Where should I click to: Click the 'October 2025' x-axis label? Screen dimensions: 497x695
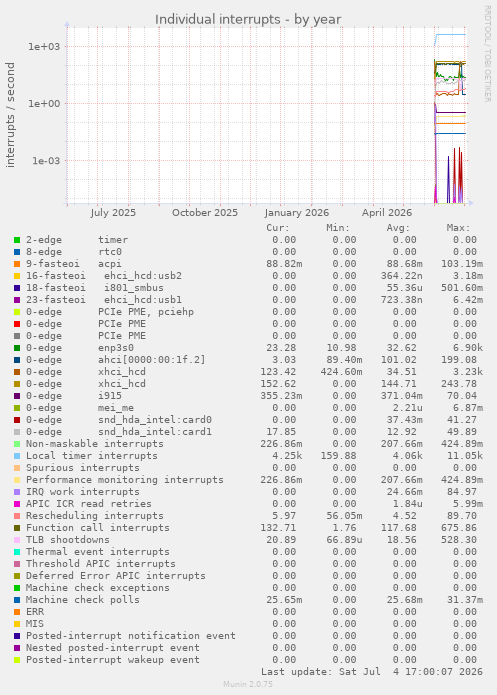pyautogui.click(x=205, y=213)
